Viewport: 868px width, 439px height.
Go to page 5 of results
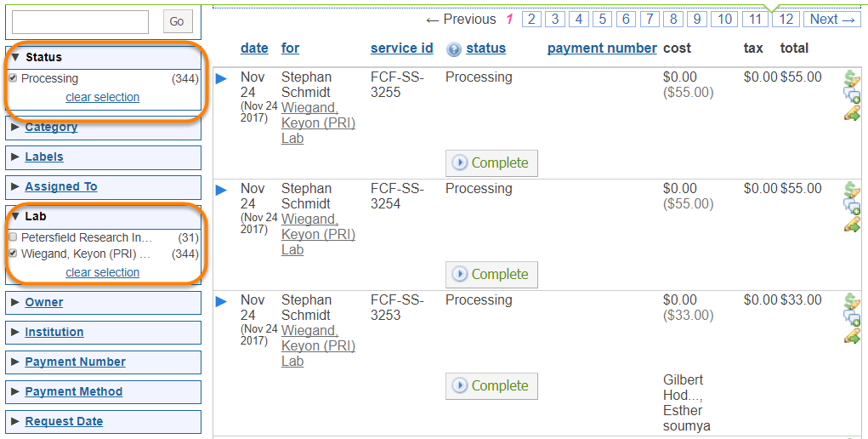point(602,20)
